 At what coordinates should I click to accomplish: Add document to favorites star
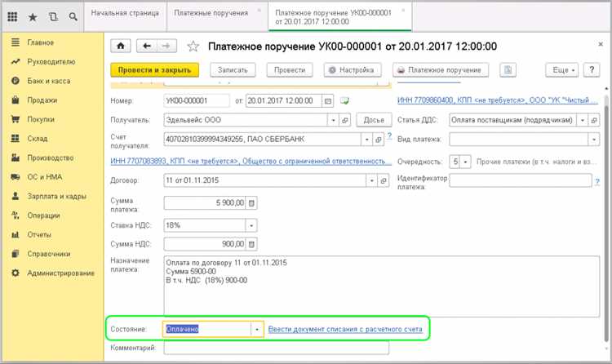193,47
